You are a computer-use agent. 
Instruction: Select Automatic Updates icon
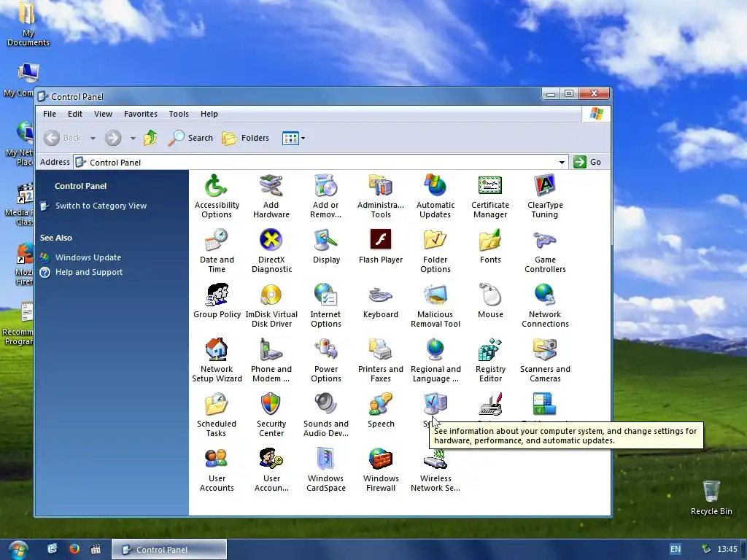point(436,195)
